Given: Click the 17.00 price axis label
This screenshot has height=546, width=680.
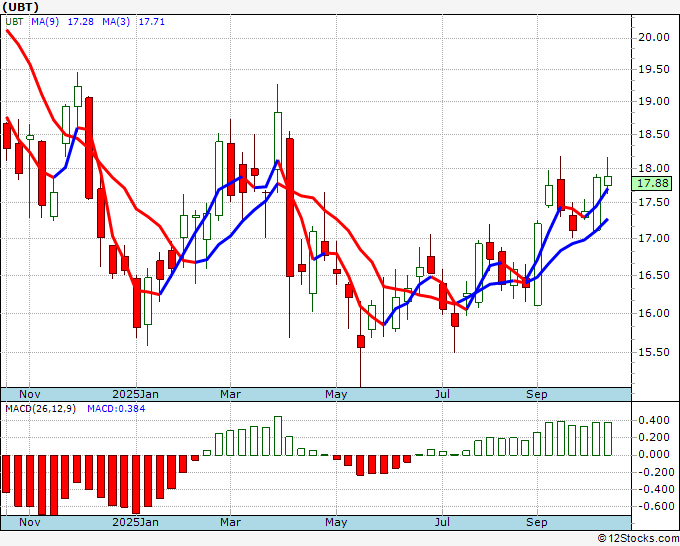Looking at the screenshot, I should click(x=654, y=238).
